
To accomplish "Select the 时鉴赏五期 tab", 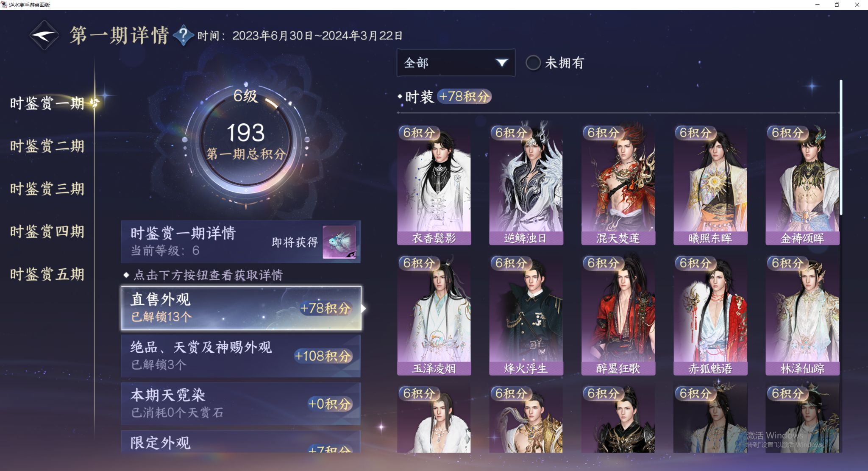I will click(47, 274).
